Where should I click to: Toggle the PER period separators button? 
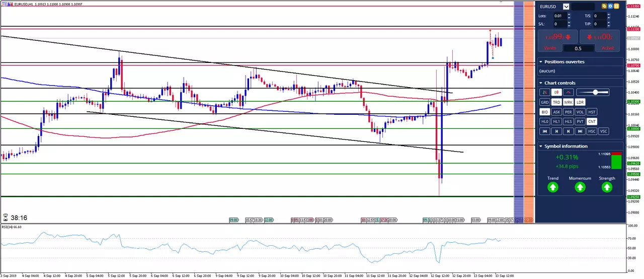point(568,112)
